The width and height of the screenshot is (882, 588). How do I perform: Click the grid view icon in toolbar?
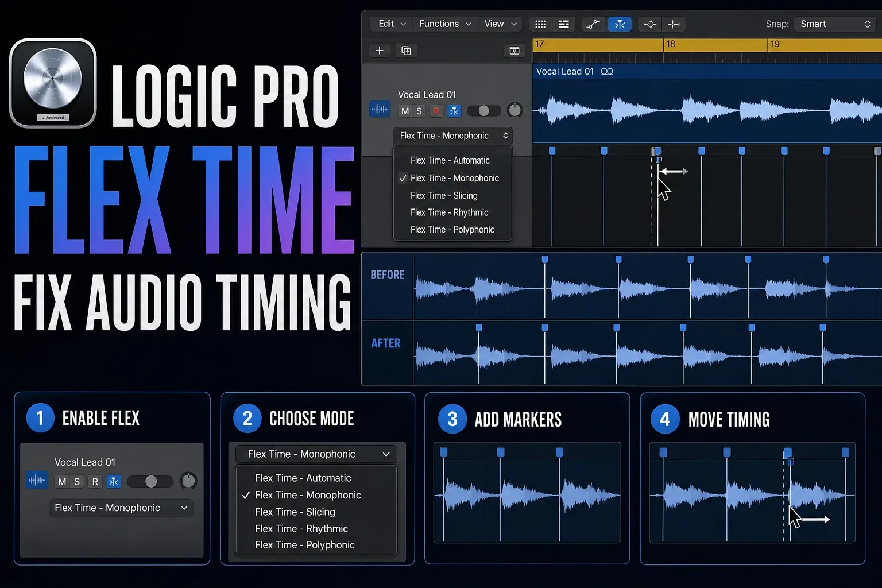pos(540,24)
